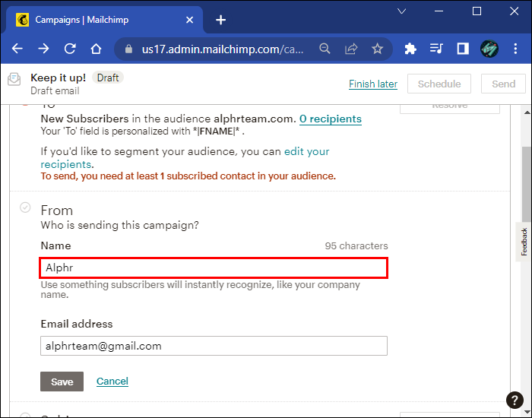This screenshot has height=418, width=532.
Task: Select the Campaigns | Mailchimp tab
Action: pyautogui.click(x=105, y=20)
